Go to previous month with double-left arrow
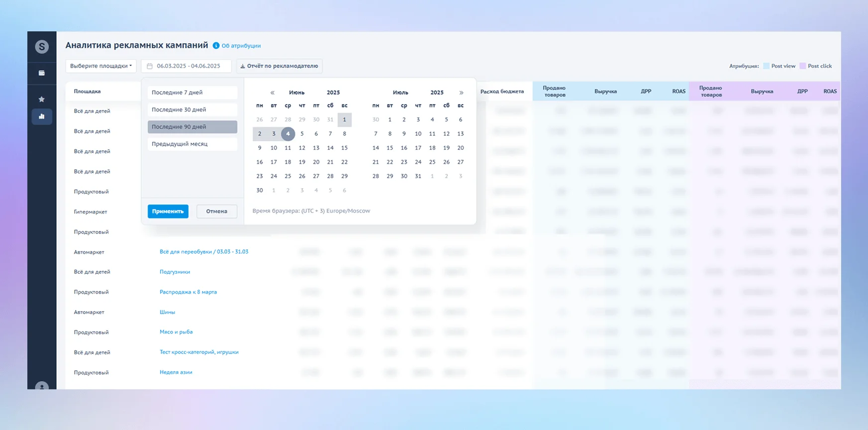 pyautogui.click(x=273, y=93)
